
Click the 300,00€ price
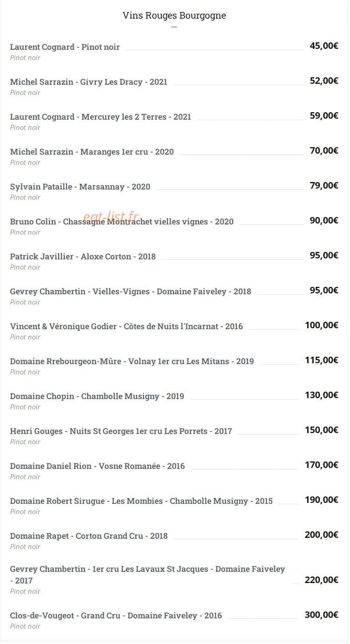[322, 615]
